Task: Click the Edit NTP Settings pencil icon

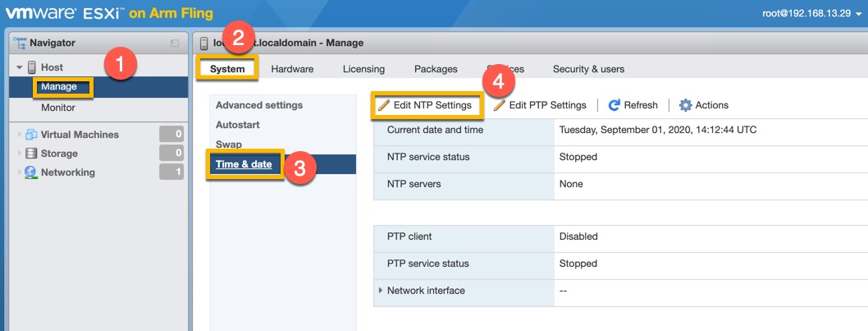Action: click(383, 105)
